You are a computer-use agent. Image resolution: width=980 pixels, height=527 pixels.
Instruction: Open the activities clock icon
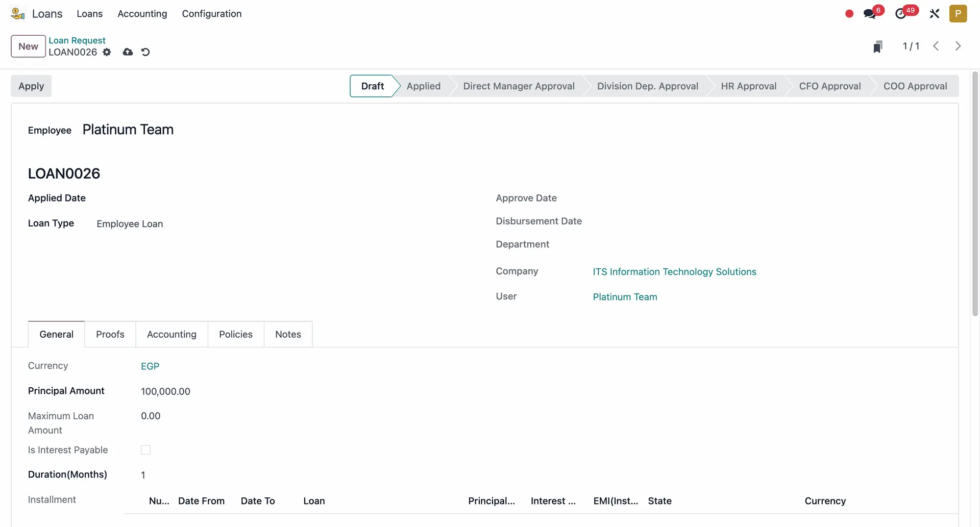(x=901, y=14)
